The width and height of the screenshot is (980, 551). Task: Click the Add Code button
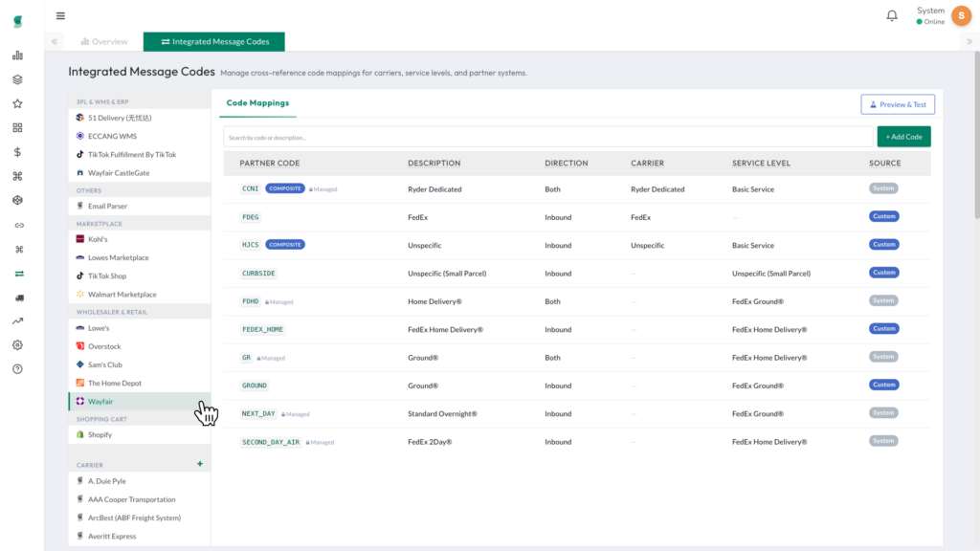click(x=903, y=137)
